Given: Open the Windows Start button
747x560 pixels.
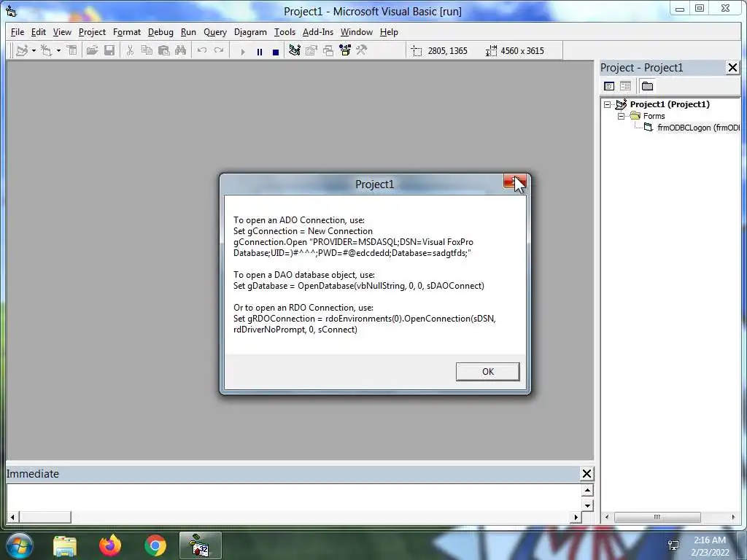Looking at the screenshot, I should click(x=19, y=545).
